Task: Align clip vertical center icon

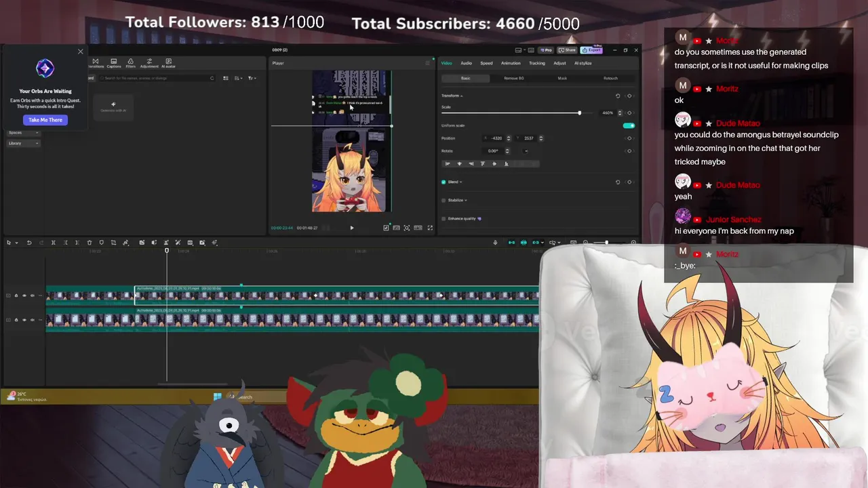Action: (494, 163)
